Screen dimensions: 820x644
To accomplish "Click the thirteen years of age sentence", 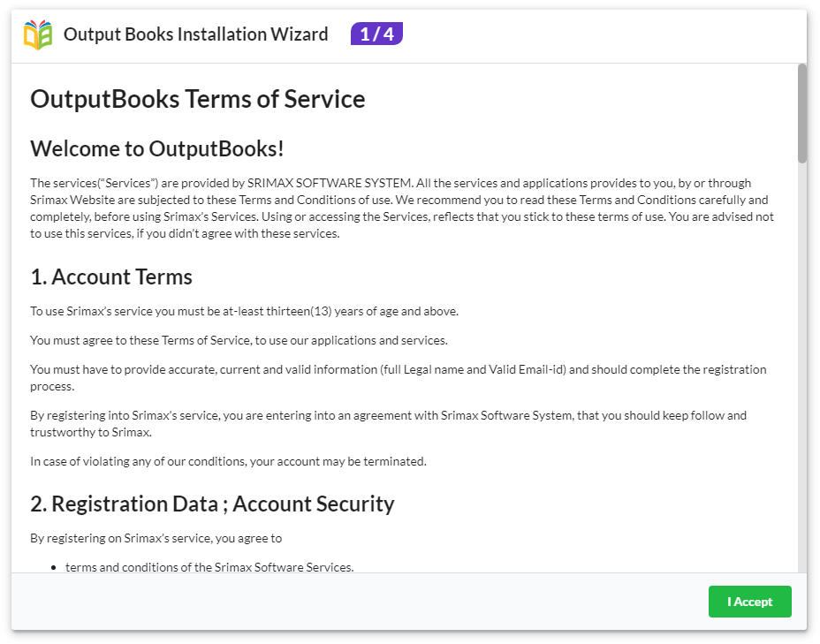I will (x=244, y=312).
